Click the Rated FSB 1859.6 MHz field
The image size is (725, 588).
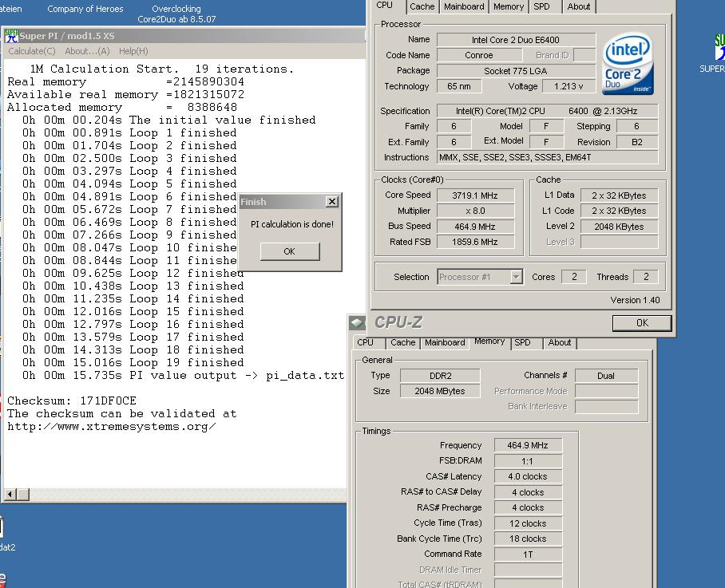pos(475,242)
